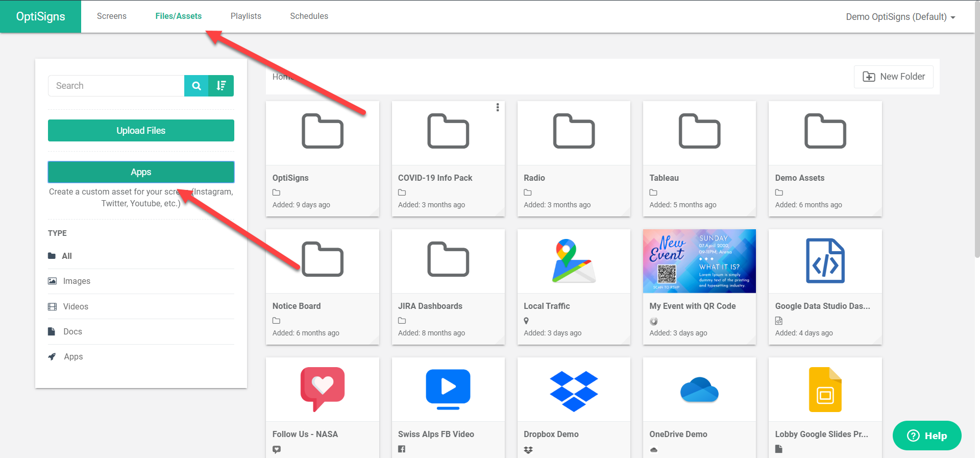Open the three-dot menu on COVID-19 Info Pack

pyautogui.click(x=498, y=108)
